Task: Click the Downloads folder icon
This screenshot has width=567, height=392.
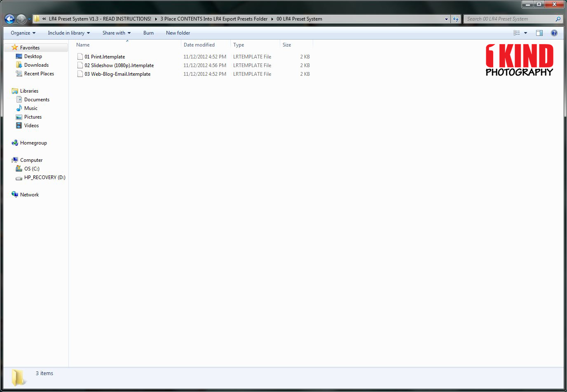Action: (x=19, y=65)
